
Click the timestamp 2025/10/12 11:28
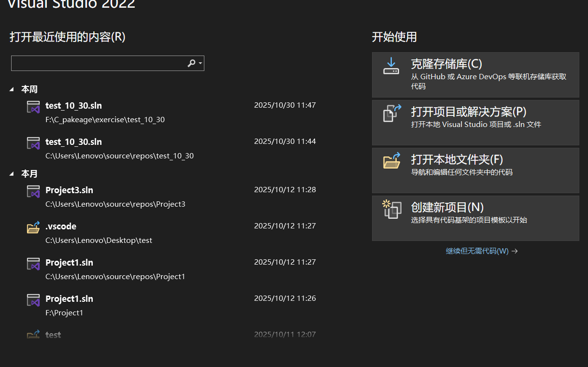[x=285, y=190]
